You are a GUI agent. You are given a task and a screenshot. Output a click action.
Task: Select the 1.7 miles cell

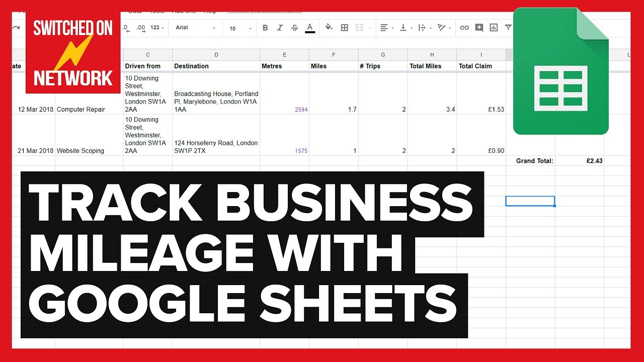[334, 94]
